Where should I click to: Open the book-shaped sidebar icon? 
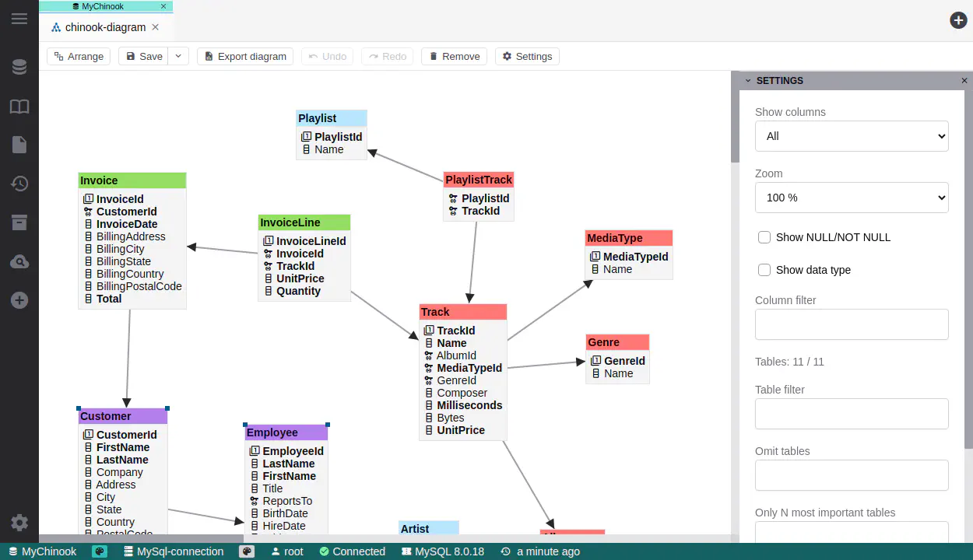(19, 107)
